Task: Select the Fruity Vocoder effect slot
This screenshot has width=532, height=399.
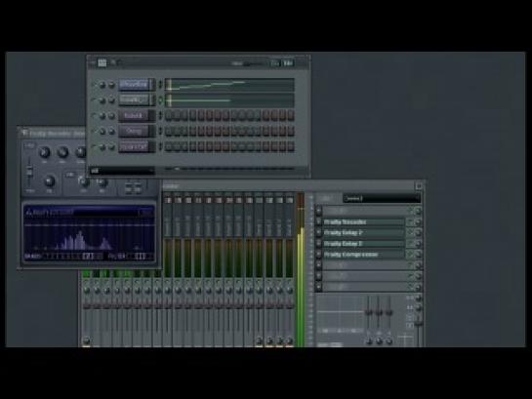Action: click(364, 222)
